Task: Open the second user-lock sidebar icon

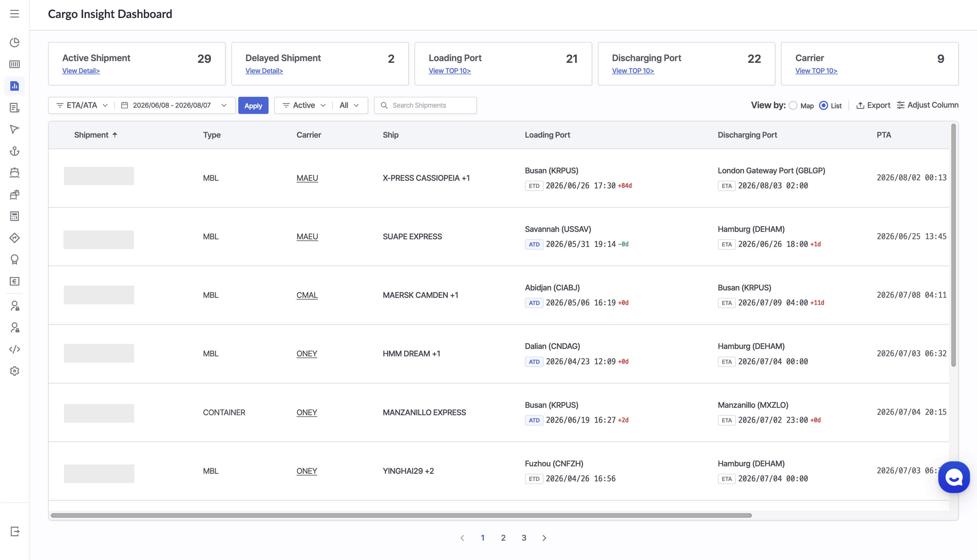Action: (x=15, y=327)
